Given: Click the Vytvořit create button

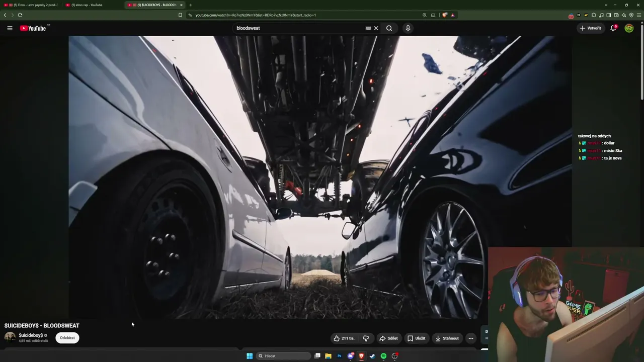Looking at the screenshot, I should pos(591,28).
